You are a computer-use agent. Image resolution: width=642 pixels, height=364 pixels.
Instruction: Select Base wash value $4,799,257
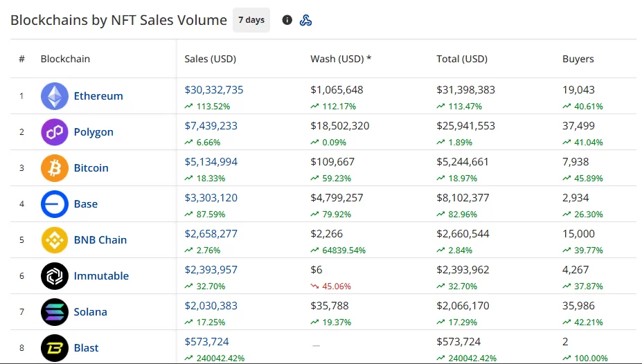337,198
